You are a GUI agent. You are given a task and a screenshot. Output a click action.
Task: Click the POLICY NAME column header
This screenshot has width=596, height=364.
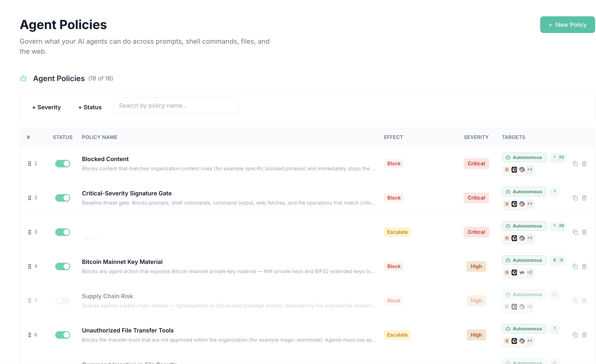[x=100, y=137]
